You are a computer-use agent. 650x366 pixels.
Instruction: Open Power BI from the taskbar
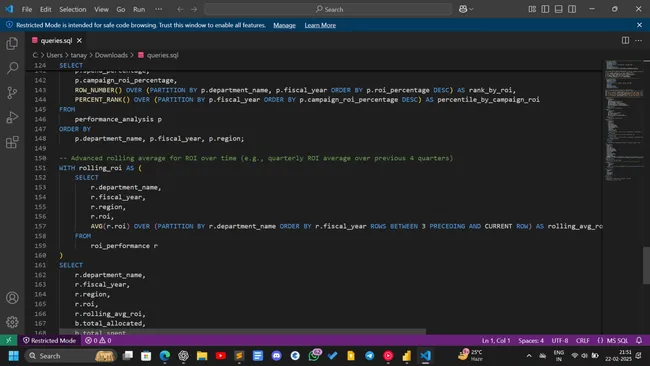[x=407, y=356]
